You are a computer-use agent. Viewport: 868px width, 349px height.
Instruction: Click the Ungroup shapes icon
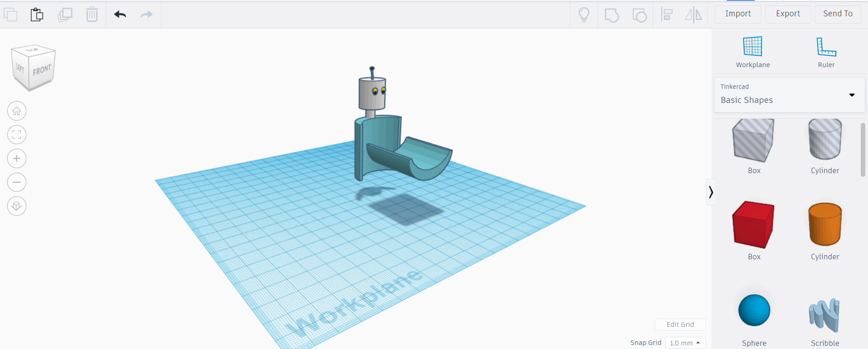(x=639, y=15)
